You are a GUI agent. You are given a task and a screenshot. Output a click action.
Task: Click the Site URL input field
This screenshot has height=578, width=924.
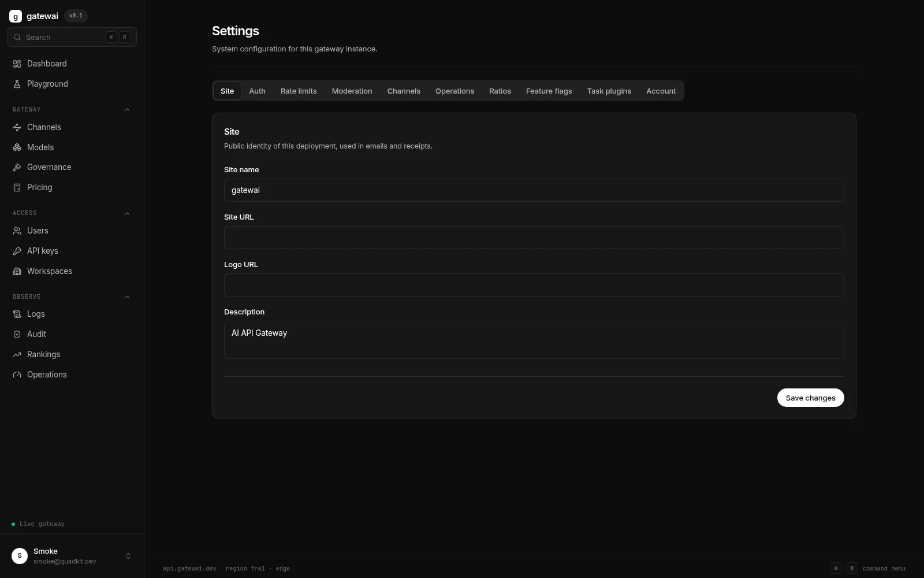(x=534, y=238)
